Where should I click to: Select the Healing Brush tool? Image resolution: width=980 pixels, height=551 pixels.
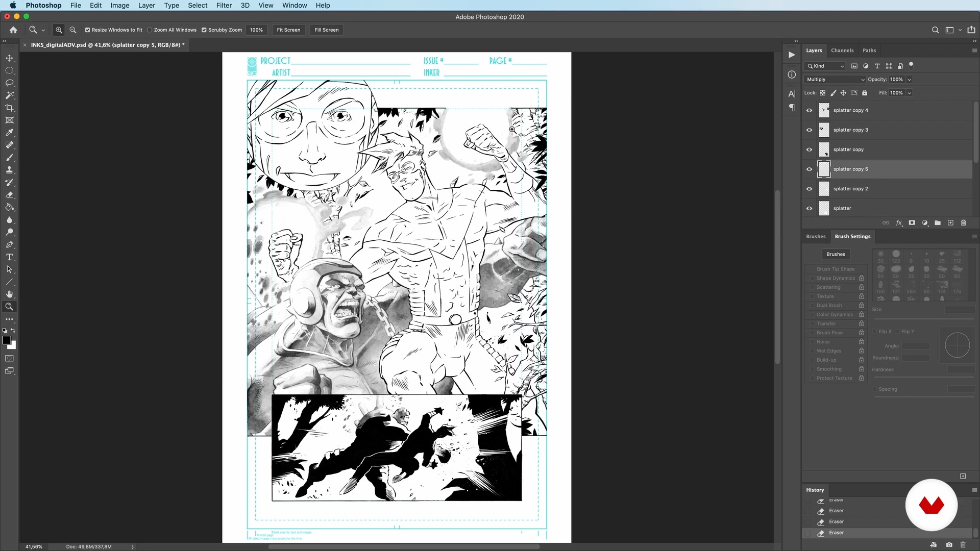pos(9,145)
